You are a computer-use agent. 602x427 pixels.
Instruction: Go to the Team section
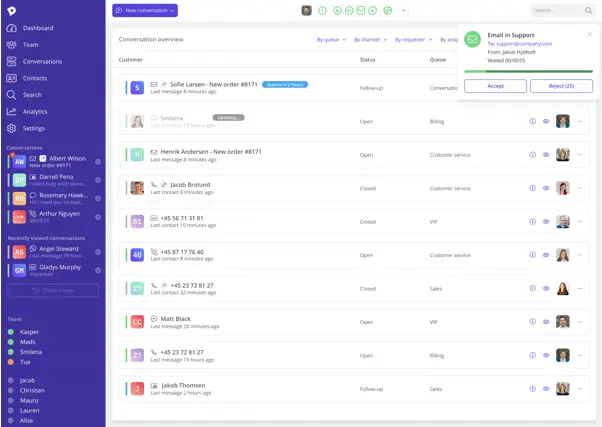tap(30, 45)
